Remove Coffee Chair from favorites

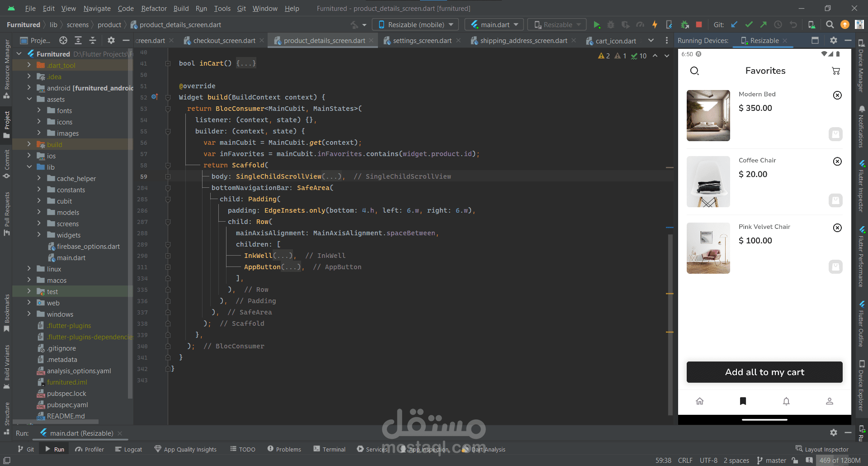point(837,162)
